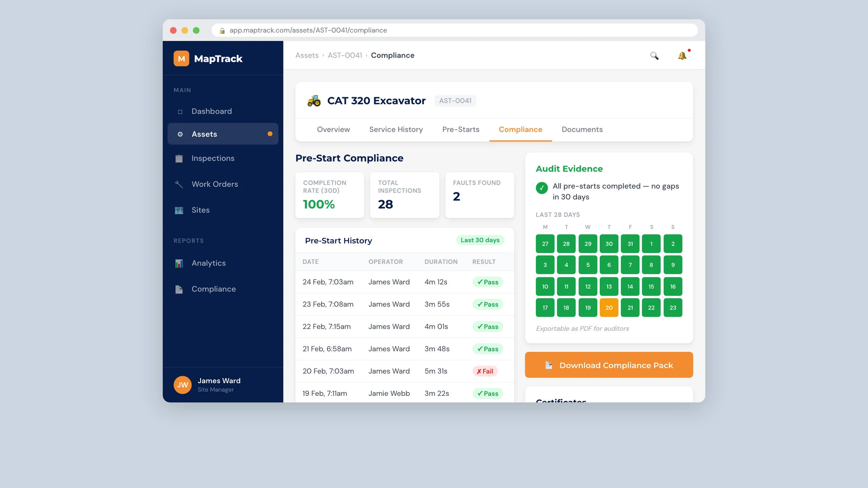
Task: Click the Pass badge for 24 Feb
Action: [488, 282]
